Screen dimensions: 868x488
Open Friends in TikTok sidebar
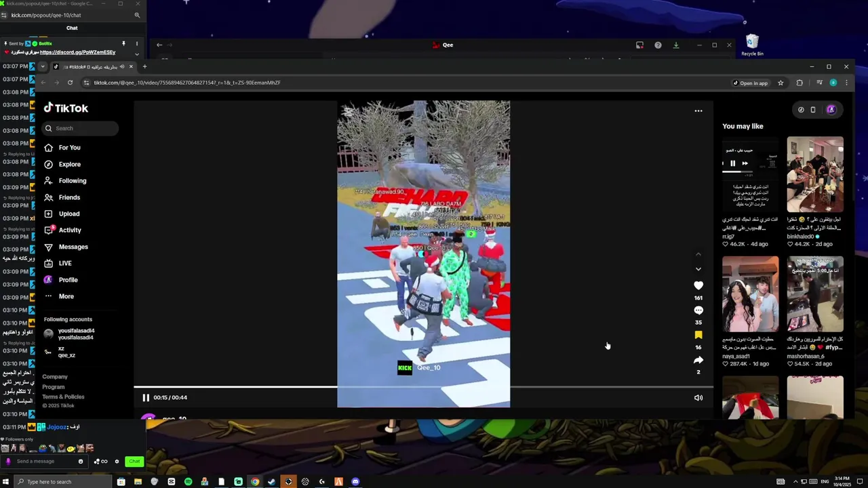click(62, 197)
